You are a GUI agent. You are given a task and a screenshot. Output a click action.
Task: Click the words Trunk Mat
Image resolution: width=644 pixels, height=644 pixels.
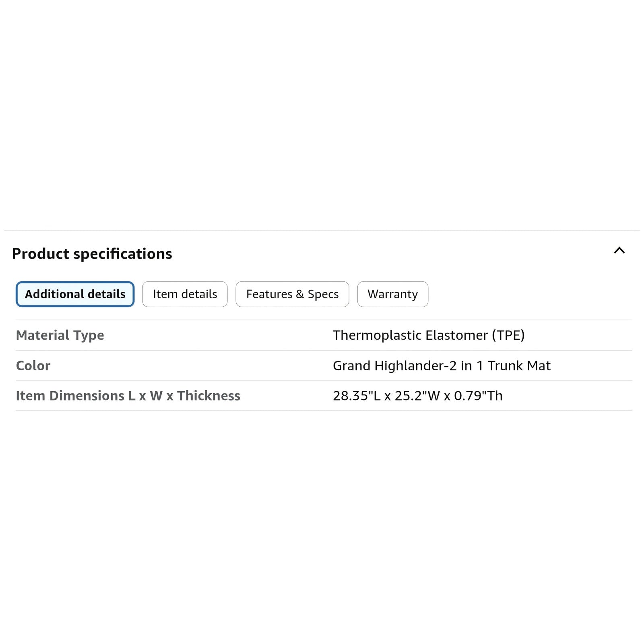(519, 365)
